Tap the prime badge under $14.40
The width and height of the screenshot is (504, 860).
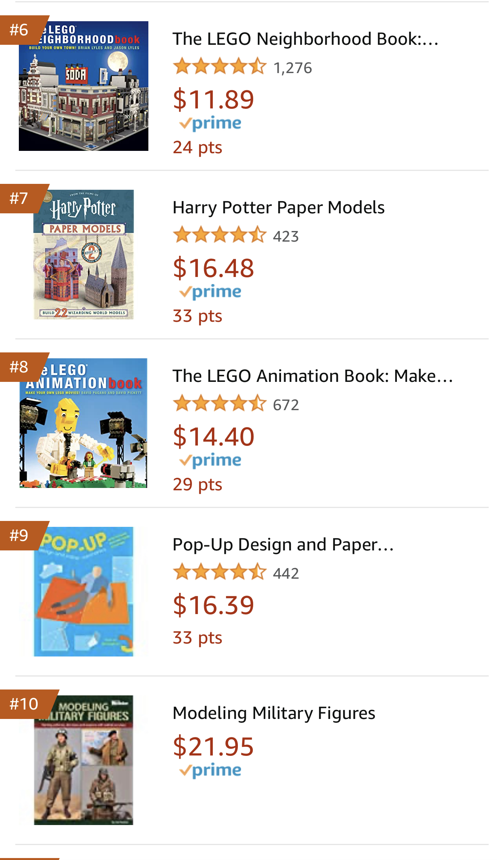(210, 460)
